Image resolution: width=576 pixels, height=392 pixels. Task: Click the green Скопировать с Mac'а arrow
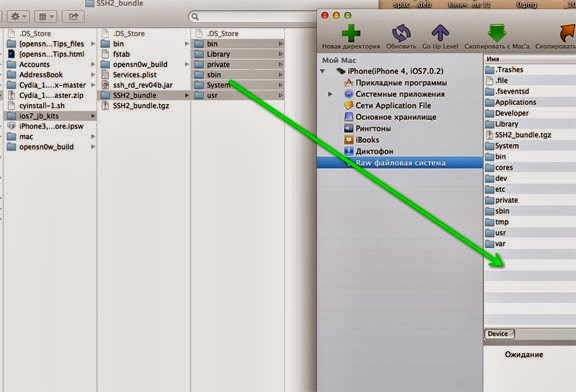click(x=497, y=33)
